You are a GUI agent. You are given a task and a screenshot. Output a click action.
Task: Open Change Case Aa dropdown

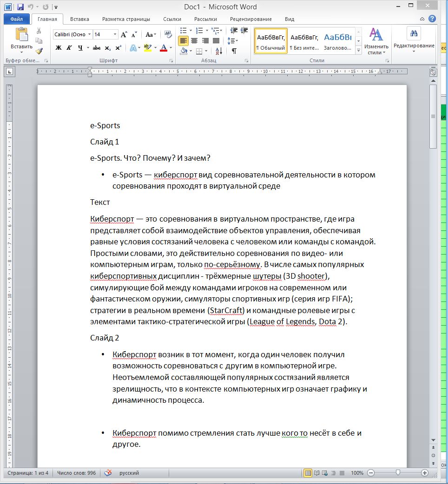pyautogui.click(x=151, y=34)
